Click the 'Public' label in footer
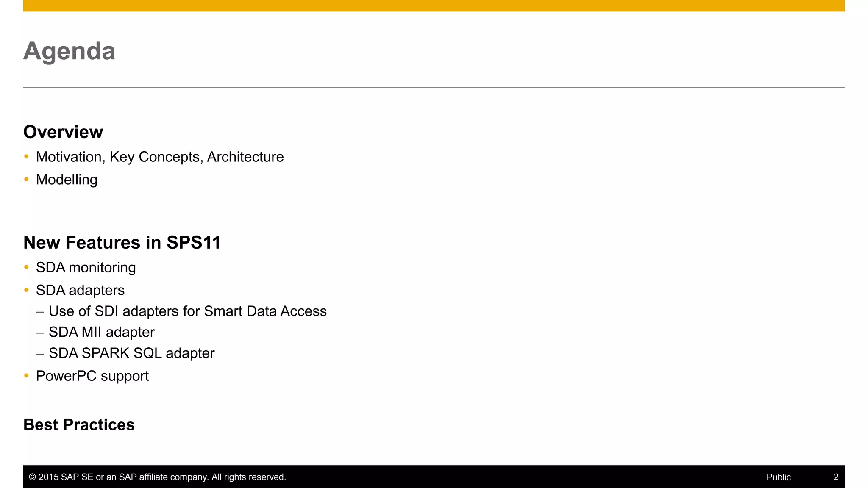Screen dimensions: 868x488 coord(779,477)
